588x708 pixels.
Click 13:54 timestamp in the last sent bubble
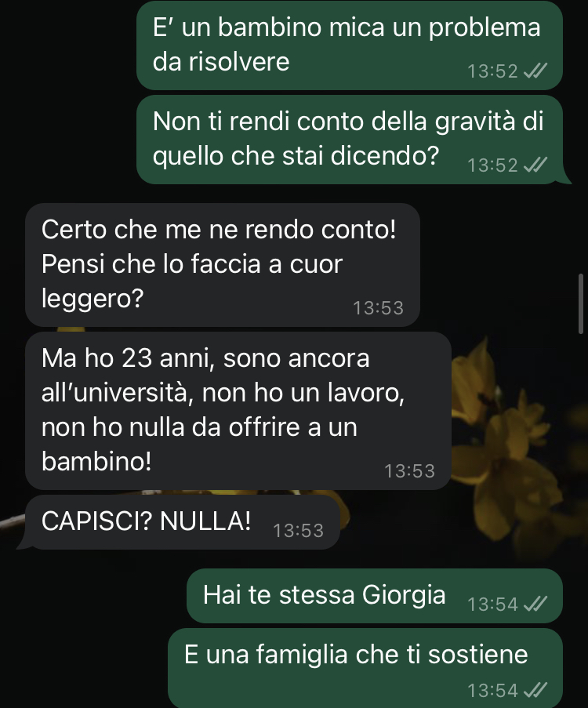(492, 691)
